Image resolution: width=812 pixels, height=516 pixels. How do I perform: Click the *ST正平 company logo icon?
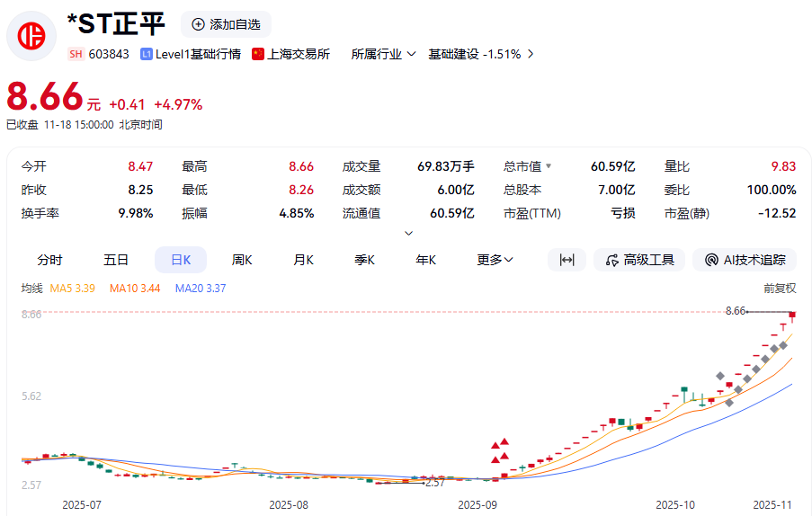point(32,36)
